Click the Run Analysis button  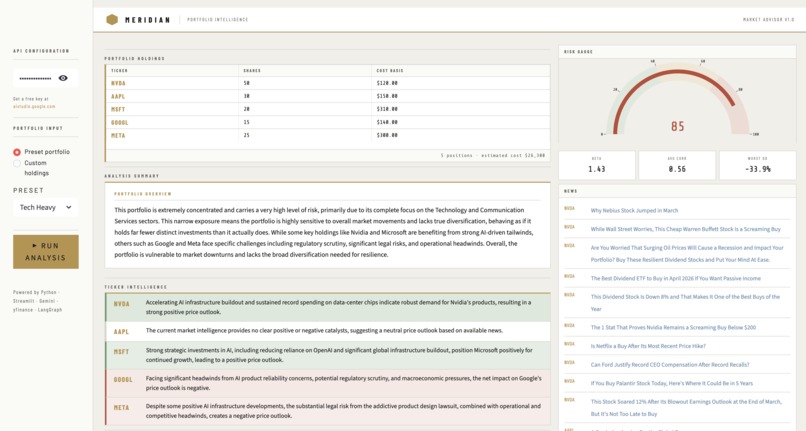tap(46, 252)
